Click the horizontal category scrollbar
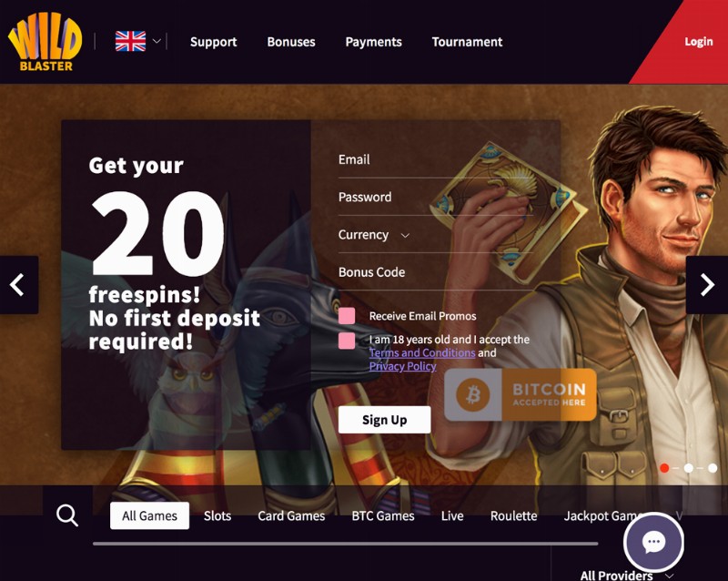728x581 pixels. (x=346, y=544)
